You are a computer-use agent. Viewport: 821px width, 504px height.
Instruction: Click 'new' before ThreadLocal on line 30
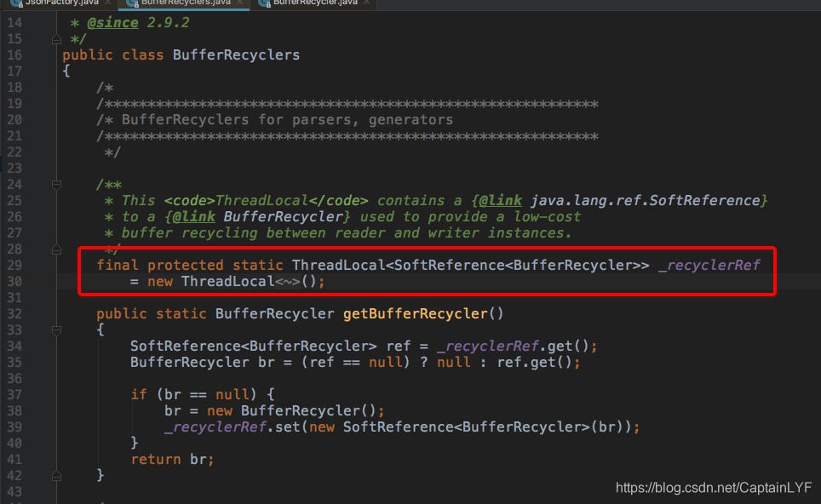click(160, 282)
